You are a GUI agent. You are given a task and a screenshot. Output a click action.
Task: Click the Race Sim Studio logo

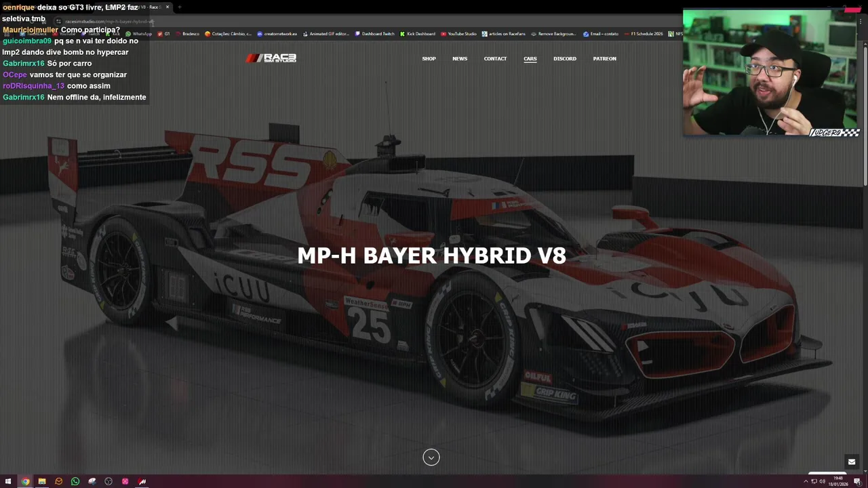271,58
